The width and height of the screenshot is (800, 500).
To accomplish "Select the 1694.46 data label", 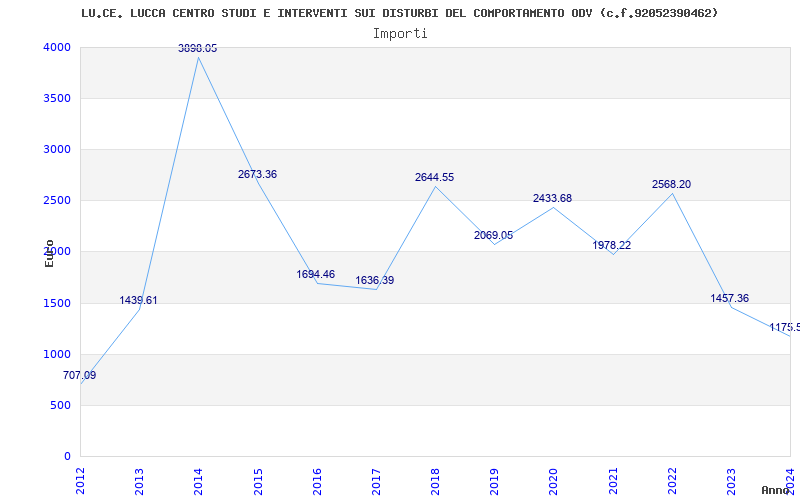I will (316, 275).
